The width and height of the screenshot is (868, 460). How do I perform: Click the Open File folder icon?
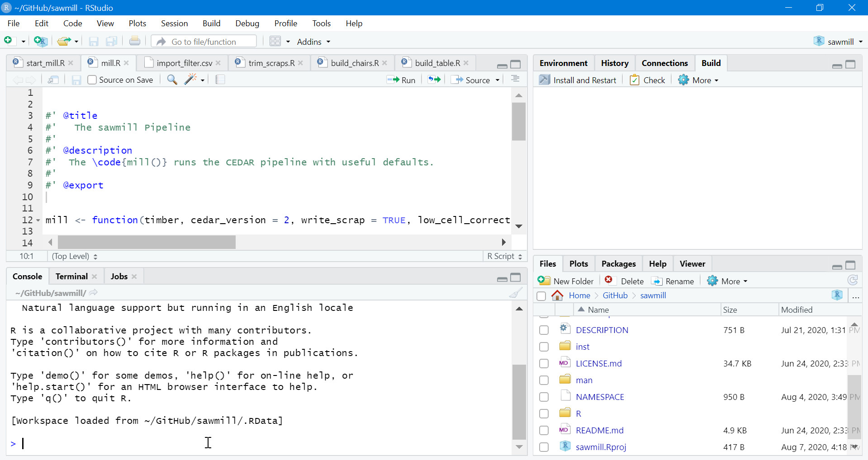[x=64, y=41]
